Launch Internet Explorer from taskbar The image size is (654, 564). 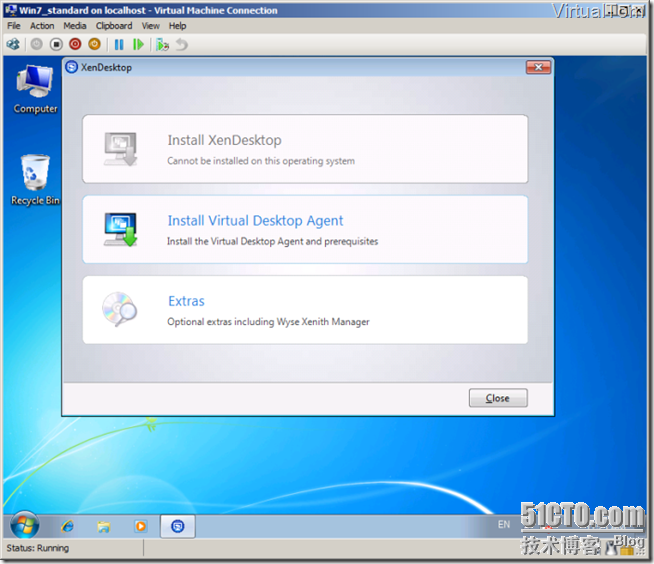coord(68,526)
